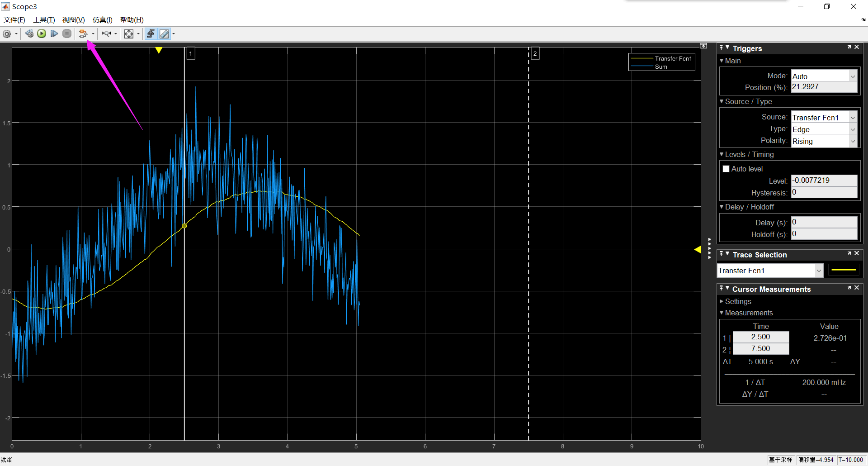The image size is (868, 466).
Task: Select the horizontal zoom tool icon
Action: (107, 34)
